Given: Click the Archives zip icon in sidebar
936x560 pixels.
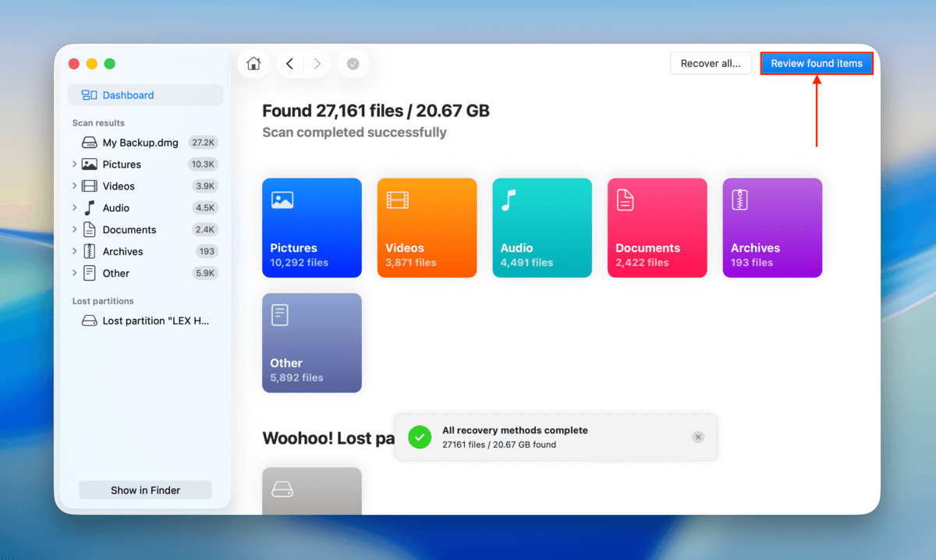Looking at the screenshot, I should pyautogui.click(x=90, y=252).
